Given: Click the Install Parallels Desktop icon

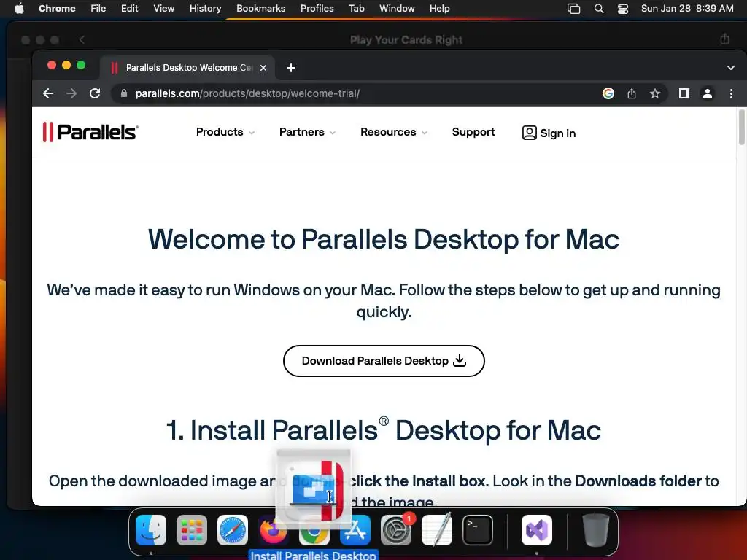Looking at the screenshot, I should point(314,491).
